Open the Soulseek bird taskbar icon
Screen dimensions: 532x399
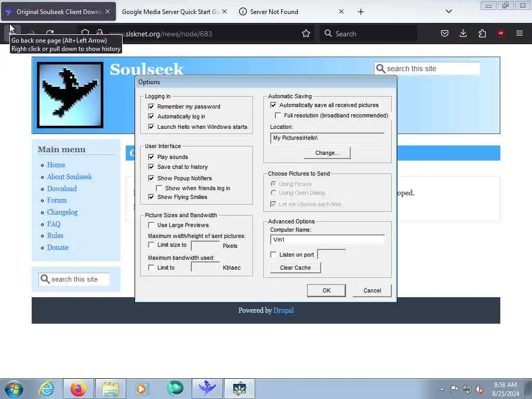(207, 389)
